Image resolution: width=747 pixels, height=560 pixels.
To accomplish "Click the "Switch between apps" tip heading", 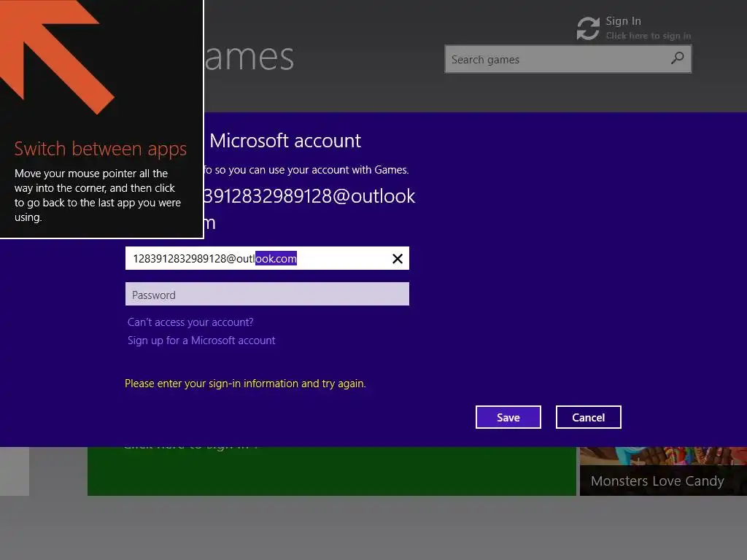I will pos(100,149).
